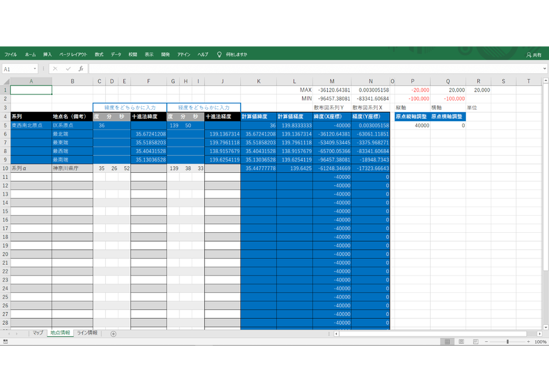This screenshot has width=549, height=392.
Task: Select cell with value 40000 under 原点縦軸調整
Action: [x=412, y=125]
